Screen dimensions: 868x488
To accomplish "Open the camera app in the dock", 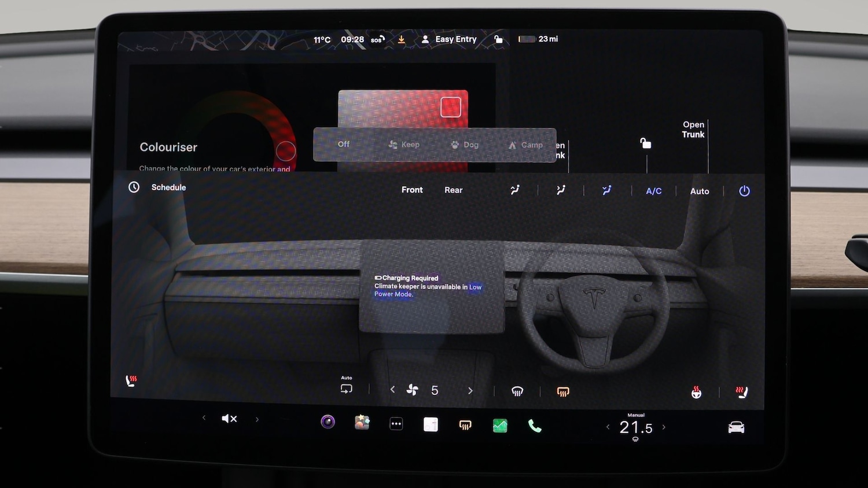I will 328,422.
